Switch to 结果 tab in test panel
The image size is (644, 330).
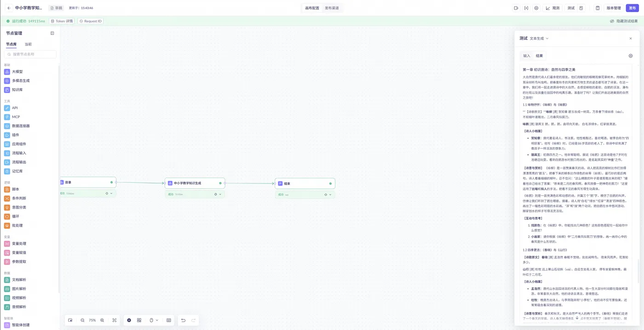[x=539, y=56]
